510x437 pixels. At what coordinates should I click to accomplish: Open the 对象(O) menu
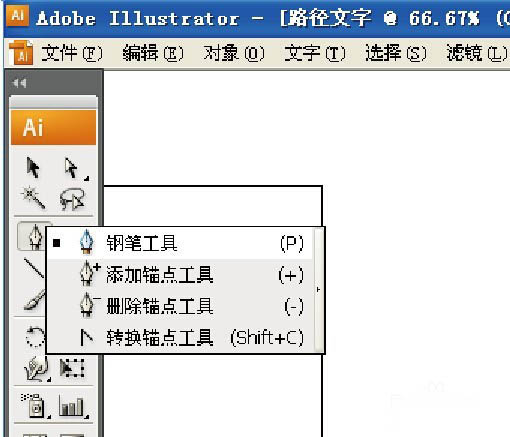[234, 53]
